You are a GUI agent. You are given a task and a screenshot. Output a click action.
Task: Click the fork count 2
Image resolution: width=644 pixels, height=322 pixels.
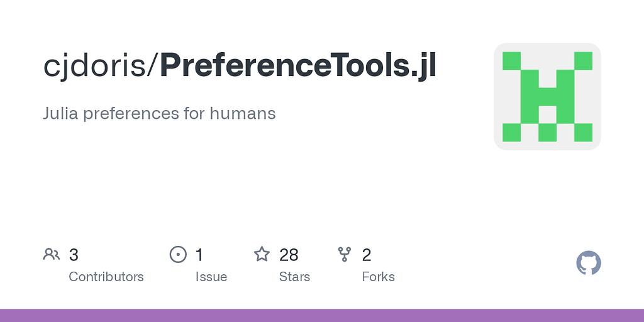[x=367, y=255]
